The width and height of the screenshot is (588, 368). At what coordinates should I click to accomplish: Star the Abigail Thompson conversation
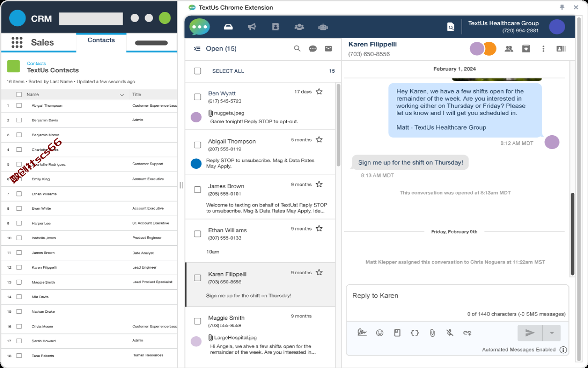319,139
